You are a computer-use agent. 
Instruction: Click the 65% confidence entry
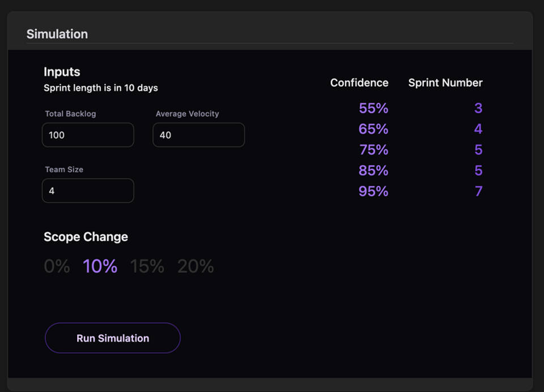coord(373,129)
